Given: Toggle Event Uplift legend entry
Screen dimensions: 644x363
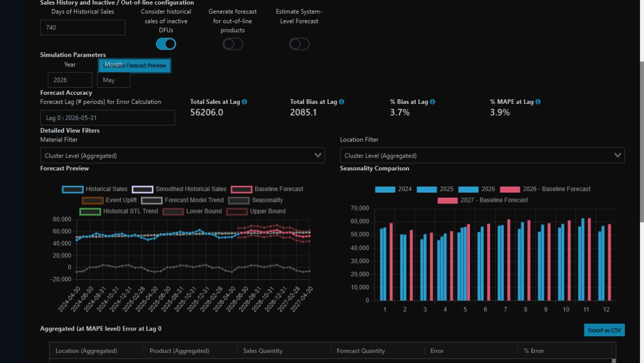Looking at the screenshot, I should pyautogui.click(x=109, y=200).
